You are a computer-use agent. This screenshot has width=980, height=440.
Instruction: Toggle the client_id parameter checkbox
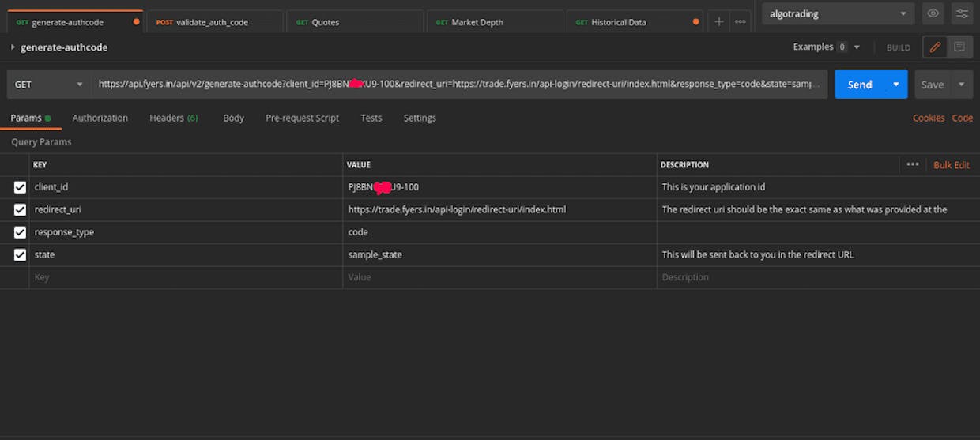tap(20, 187)
